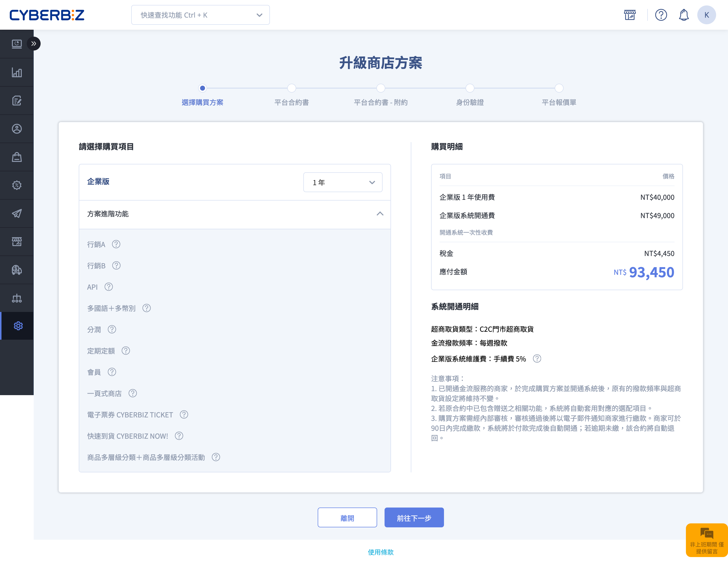Screen dimensions: 728x562
Task: Show help tooltip for 多國語＋多幣別
Action: [147, 308]
